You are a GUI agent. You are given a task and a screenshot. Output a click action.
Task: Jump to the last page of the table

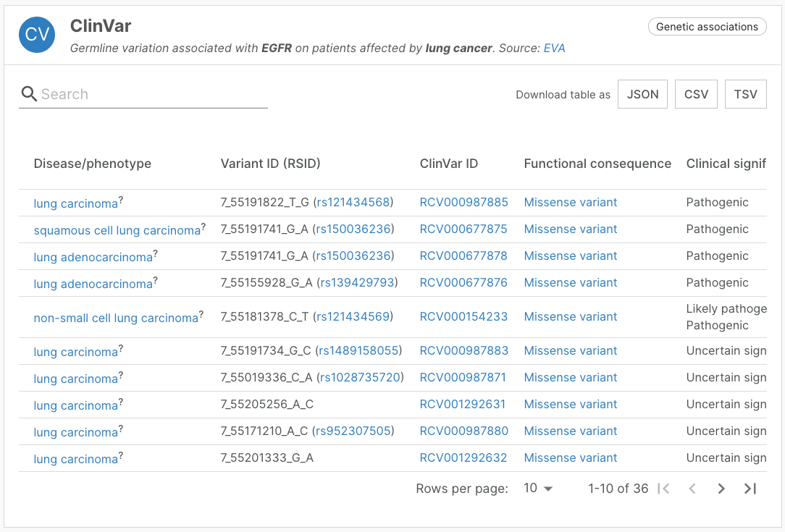(750, 489)
